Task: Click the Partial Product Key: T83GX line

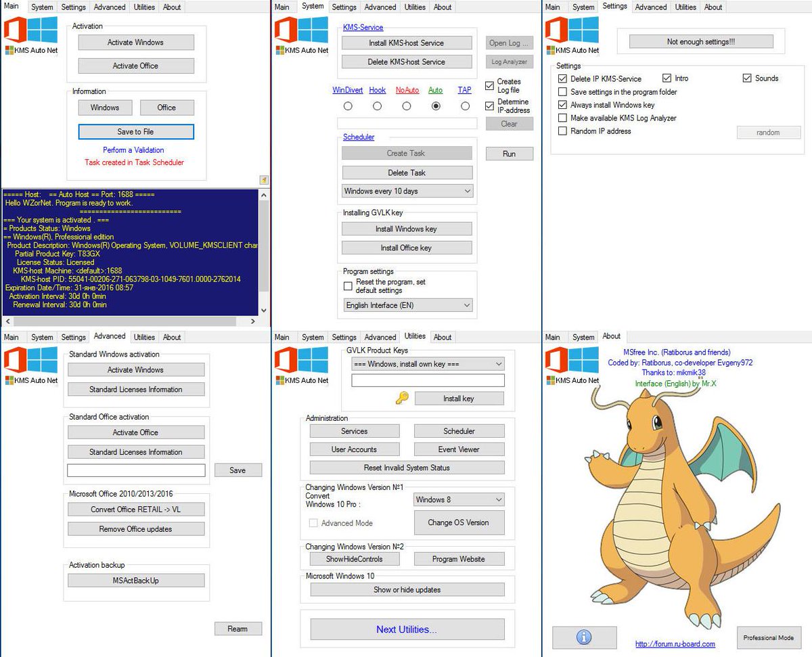Action: 56,253
